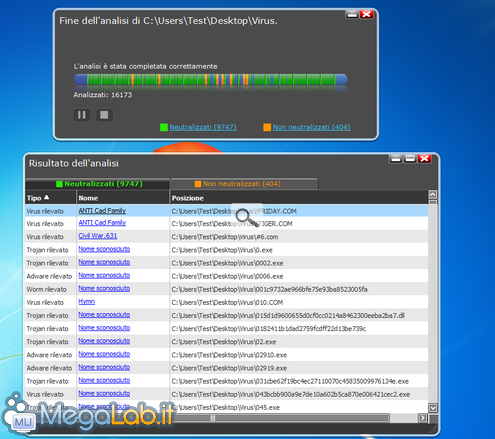Switch to the Non neutralizzati (404) tab
This screenshot has width=495, height=439.
[244, 184]
